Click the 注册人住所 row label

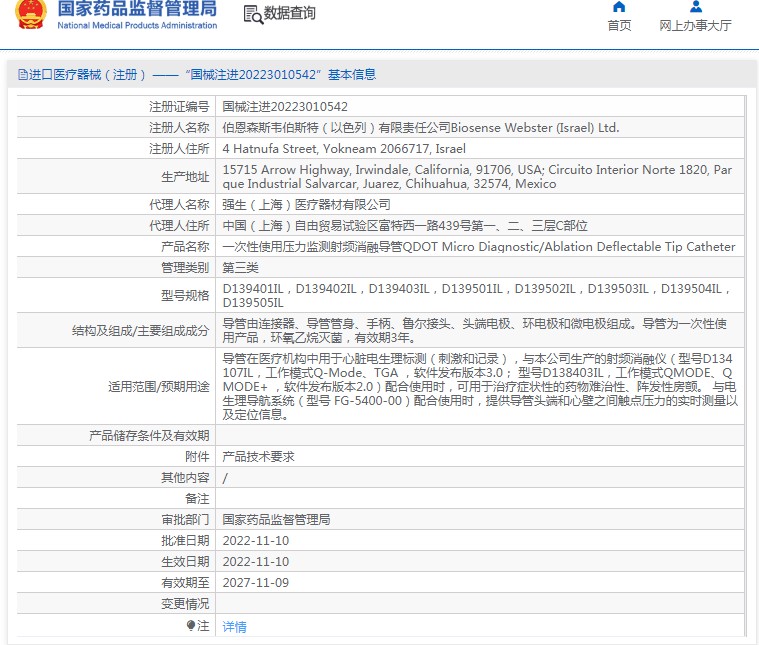point(179,149)
